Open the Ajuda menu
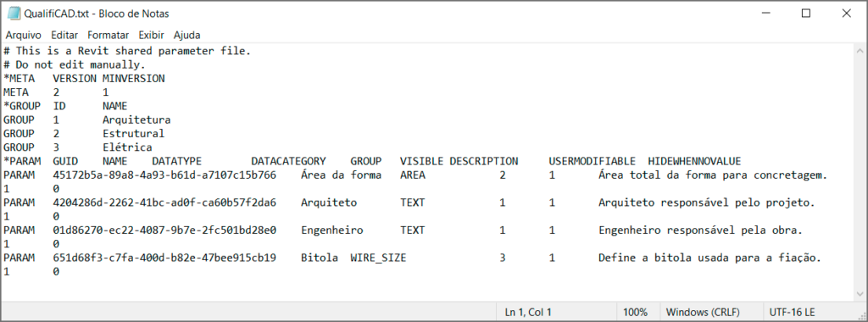This screenshot has height=322, width=868. [186, 35]
